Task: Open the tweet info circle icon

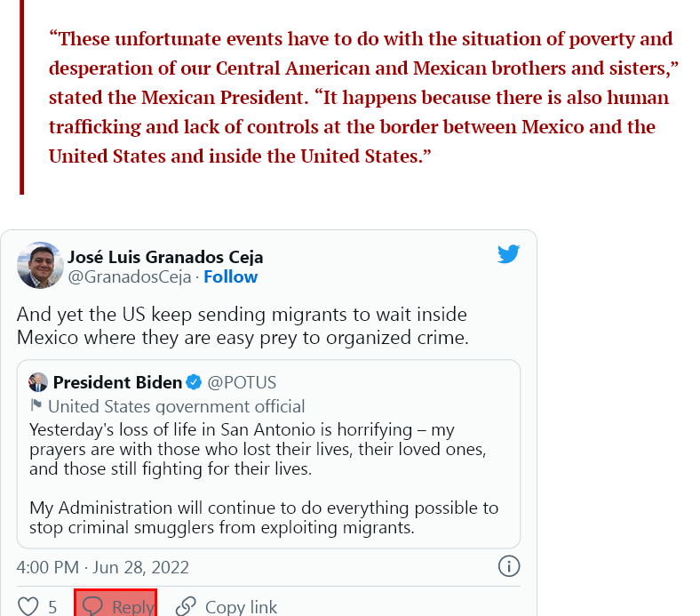Action: (508, 566)
